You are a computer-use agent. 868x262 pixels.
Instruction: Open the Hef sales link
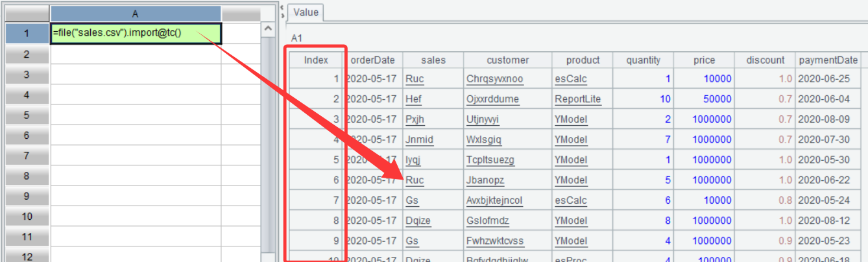[x=413, y=99]
